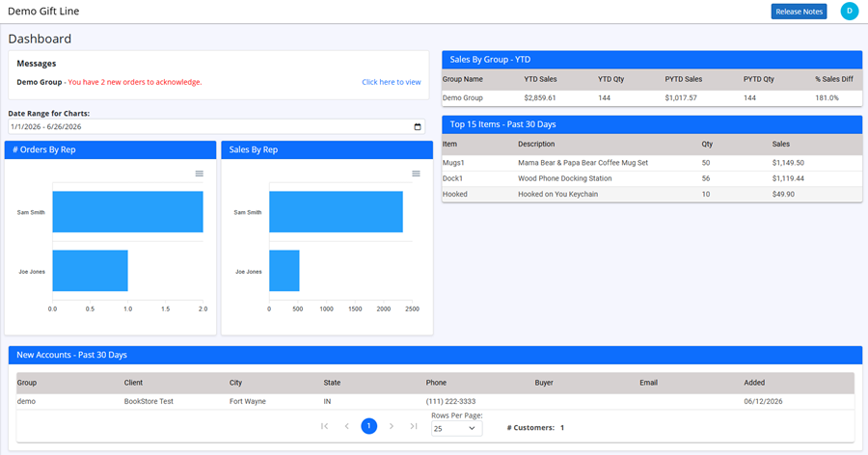This screenshot has height=455, width=868.
Task: Select page 1 in the pagination
Action: (369, 426)
